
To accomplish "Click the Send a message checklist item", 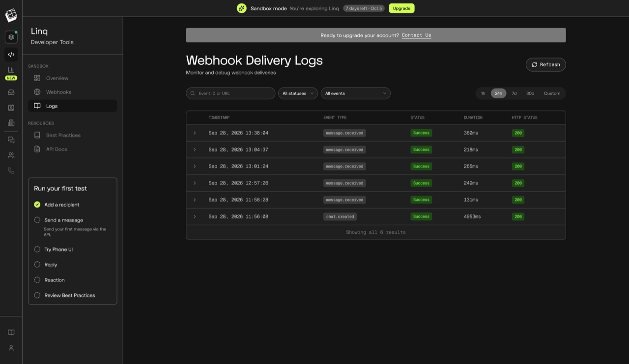I will (x=58, y=220).
